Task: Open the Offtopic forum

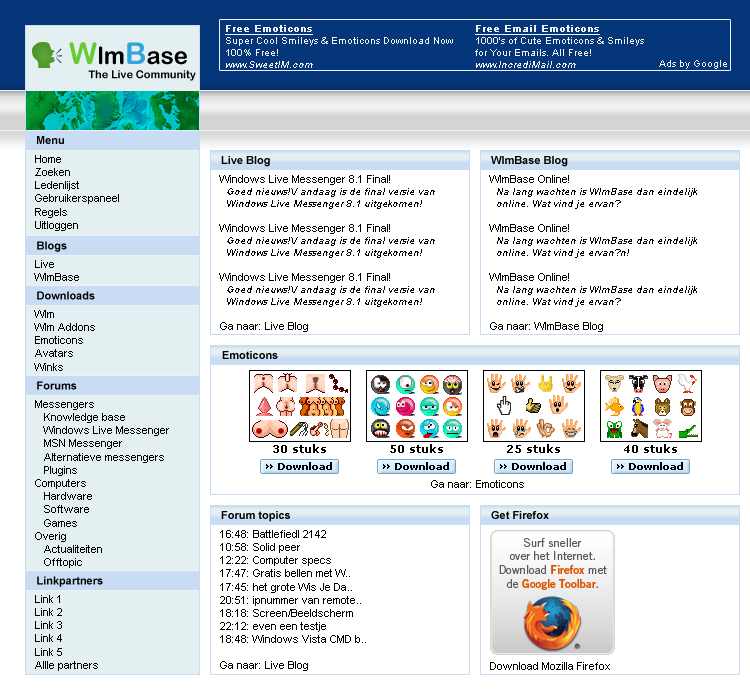Action: [63, 562]
